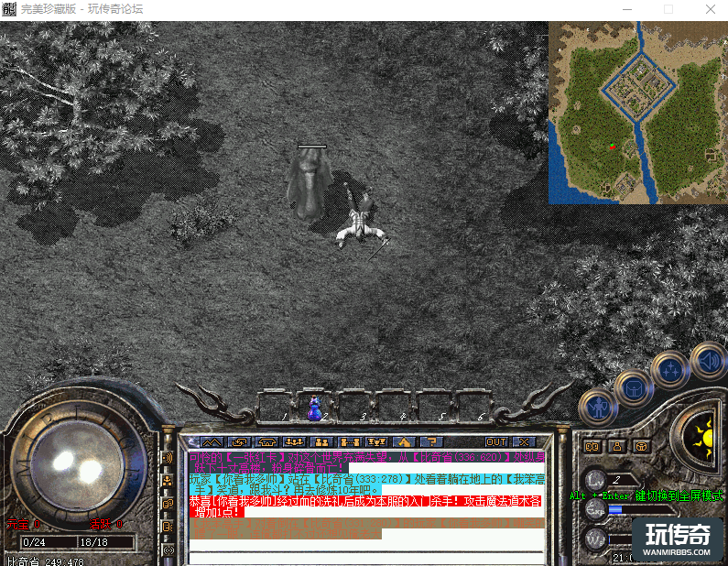Click the Lv level badge
Screen dimensions: 728x566
594,480
